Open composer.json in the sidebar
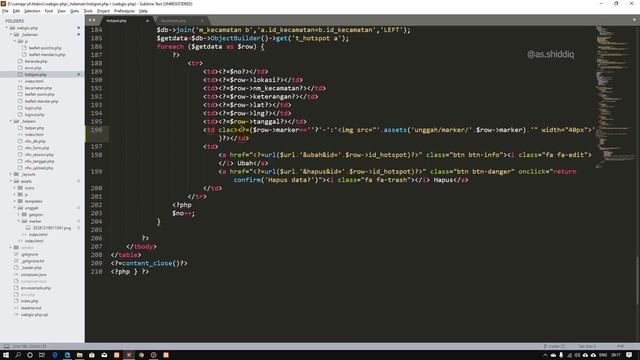This screenshot has width=640, height=360. click(x=33, y=274)
